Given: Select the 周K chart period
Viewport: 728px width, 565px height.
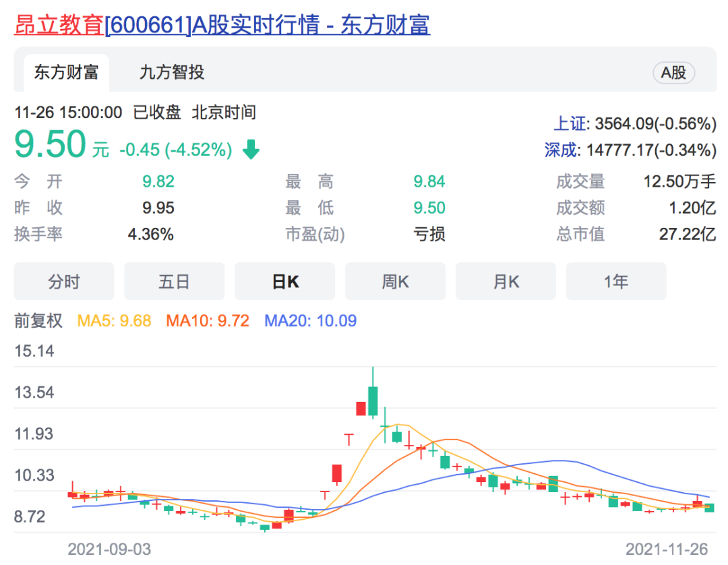Looking at the screenshot, I should [396, 281].
